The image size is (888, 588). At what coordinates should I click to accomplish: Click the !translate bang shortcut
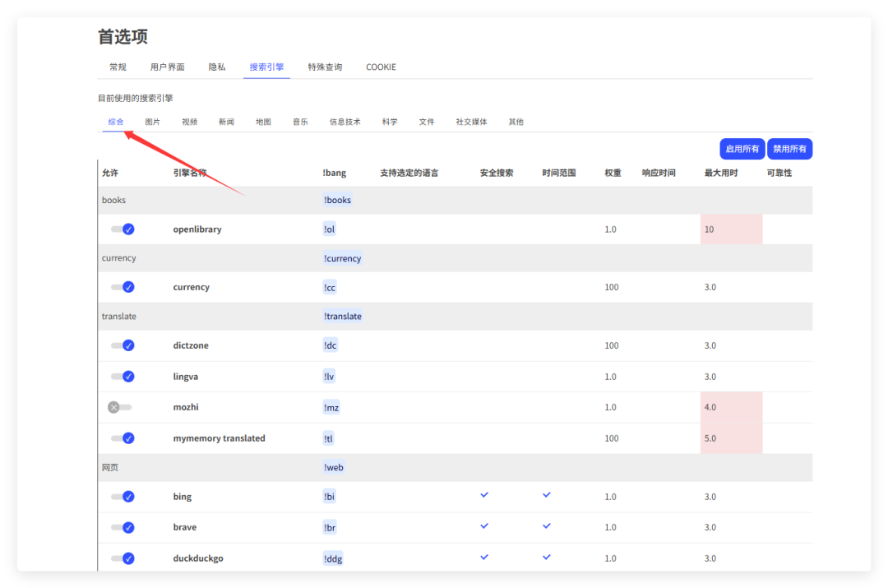342,316
